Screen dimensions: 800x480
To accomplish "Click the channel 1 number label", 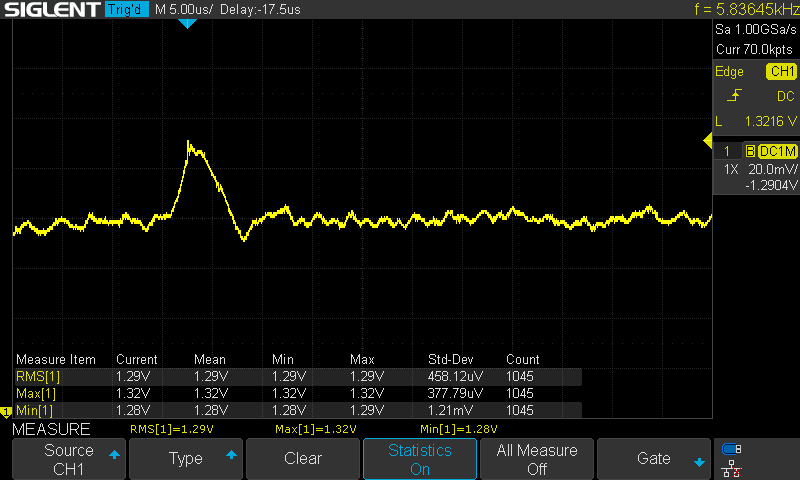I will [x=727, y=151].
